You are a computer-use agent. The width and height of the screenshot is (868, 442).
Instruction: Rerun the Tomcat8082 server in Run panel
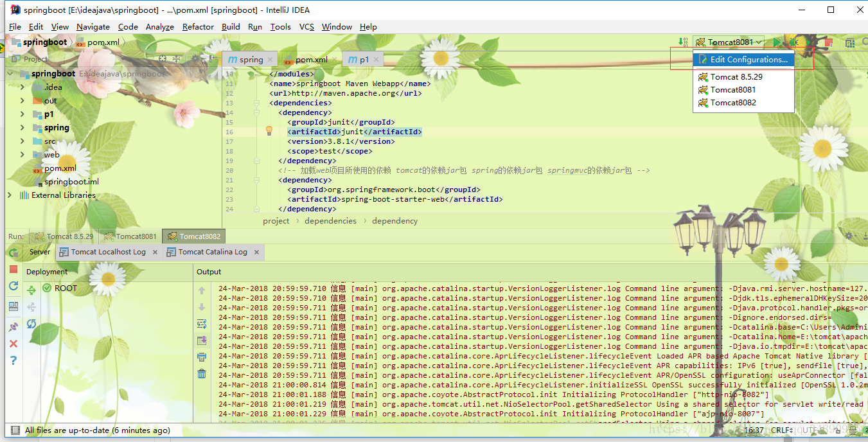[x=13, y=252]
